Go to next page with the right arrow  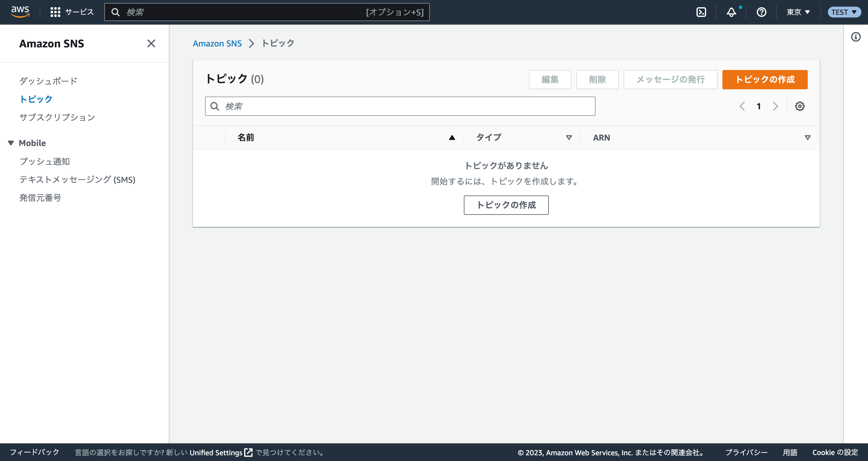pyautogui.click(x=775, y=106)
